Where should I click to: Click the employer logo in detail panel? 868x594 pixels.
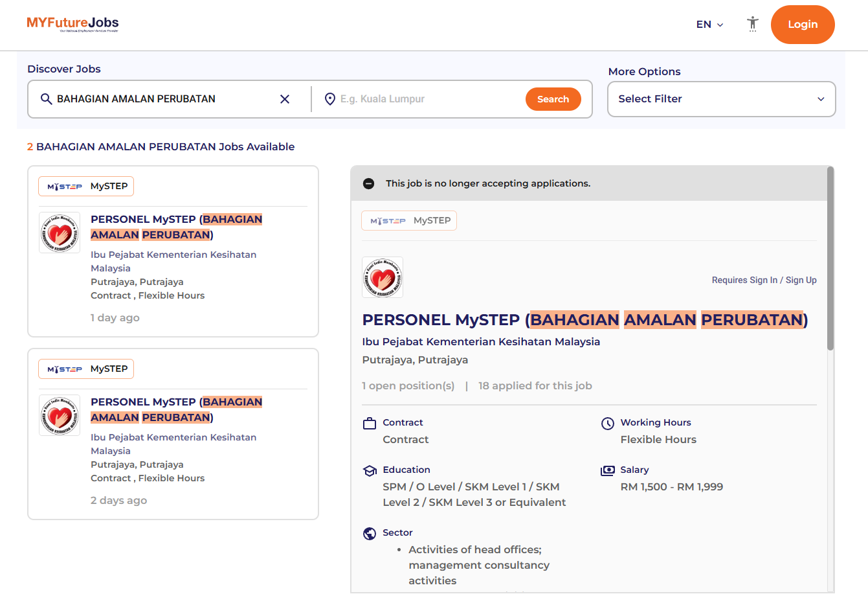pyautogui.click(x=383, y=277)
